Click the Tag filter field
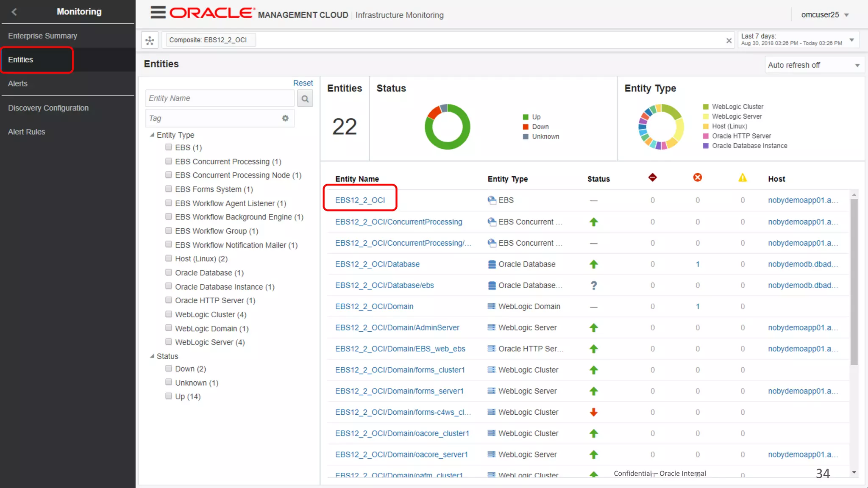 click(220, 118)
